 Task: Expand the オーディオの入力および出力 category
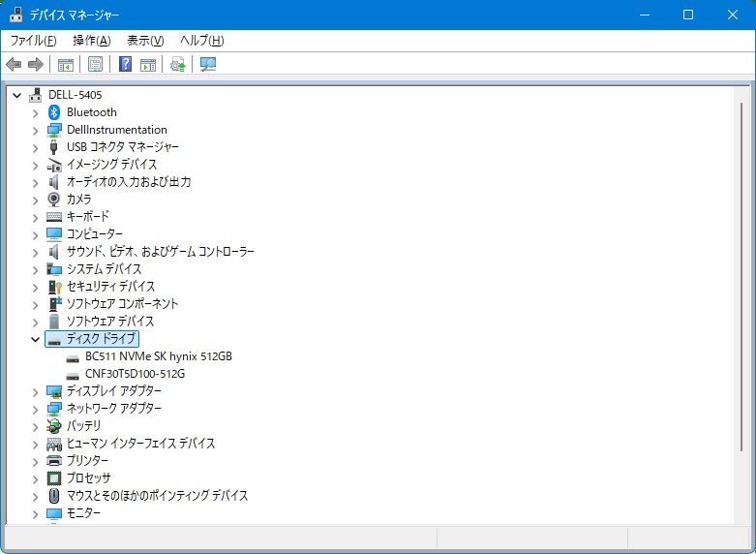tap(35, 183)
